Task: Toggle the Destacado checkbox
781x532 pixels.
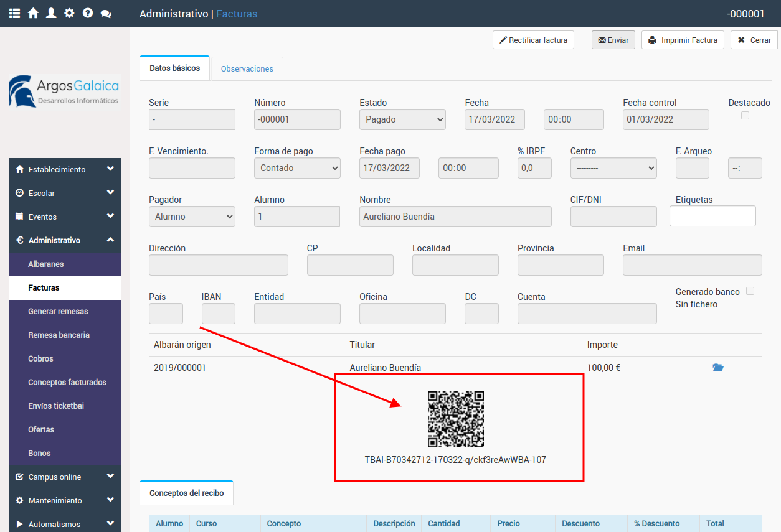Action: point(745,116)
